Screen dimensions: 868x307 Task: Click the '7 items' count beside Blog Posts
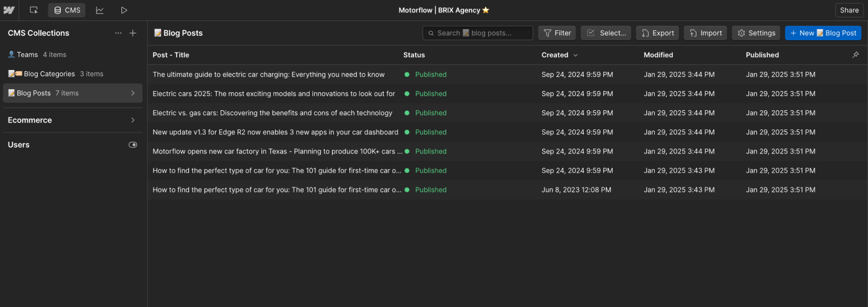pos(66,93)
